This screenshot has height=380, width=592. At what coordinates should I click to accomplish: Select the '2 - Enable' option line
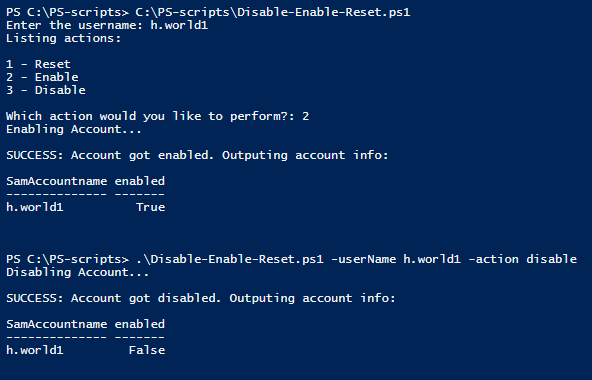pos(42,77)
